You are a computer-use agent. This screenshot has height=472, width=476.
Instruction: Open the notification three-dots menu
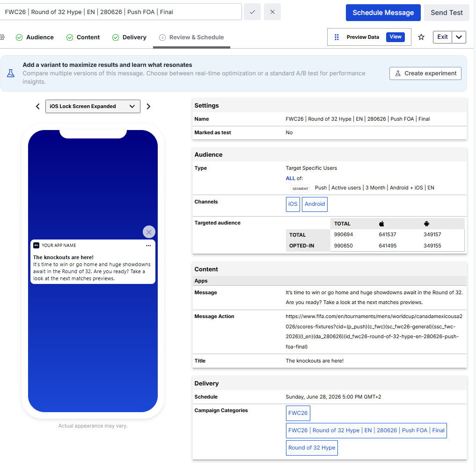[x=148, y=246]
